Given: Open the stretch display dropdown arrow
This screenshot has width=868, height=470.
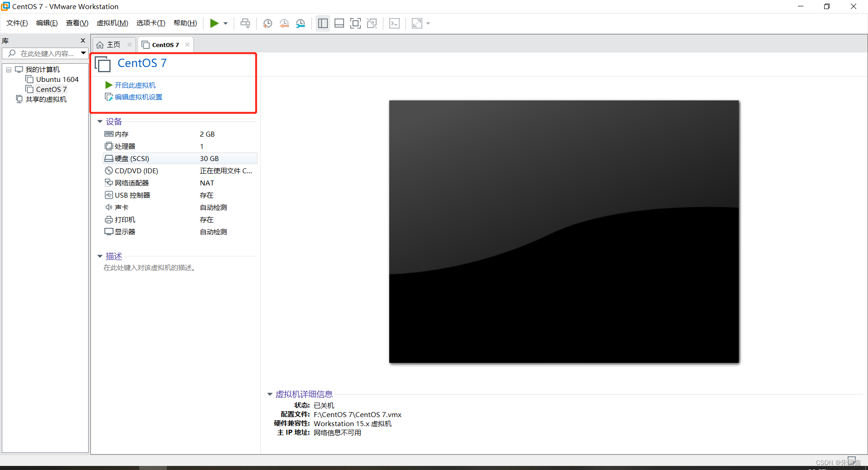Looking at the screenshot, I should click(428, 24).
